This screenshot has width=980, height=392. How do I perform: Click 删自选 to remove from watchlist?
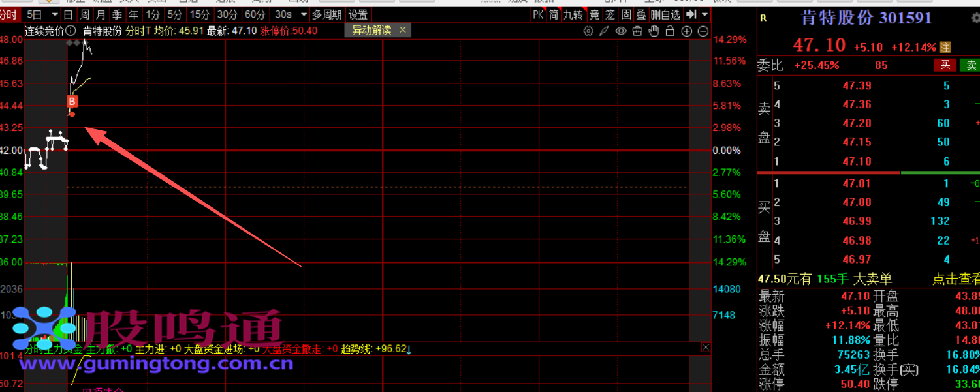pos(666,14)
